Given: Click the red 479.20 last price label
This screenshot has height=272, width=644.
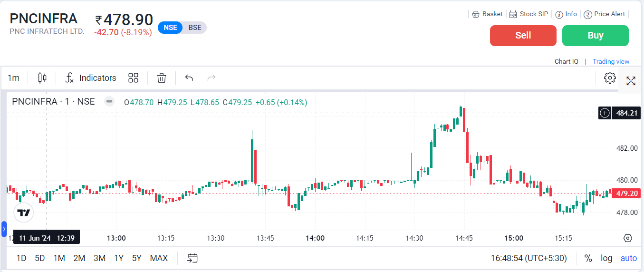Looking at the screenshot, I should 626,194.
